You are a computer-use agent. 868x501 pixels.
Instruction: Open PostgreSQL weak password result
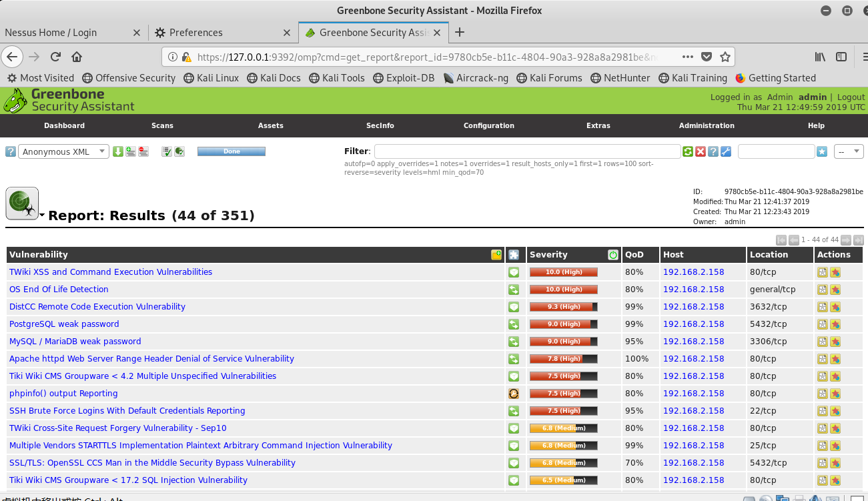64,324
